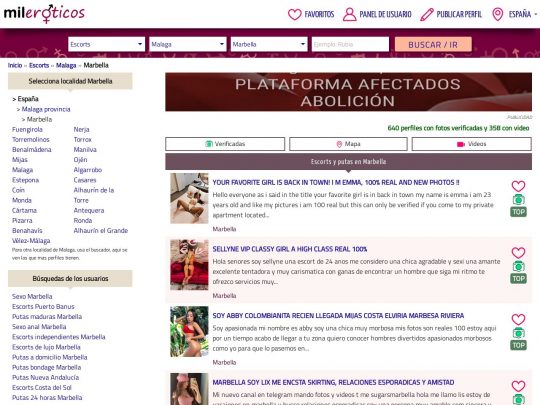The height and width of the screenshot is (405, 540).
Task: Open the Panel de Usuario person icon
Action: click(x=349, y=14)
